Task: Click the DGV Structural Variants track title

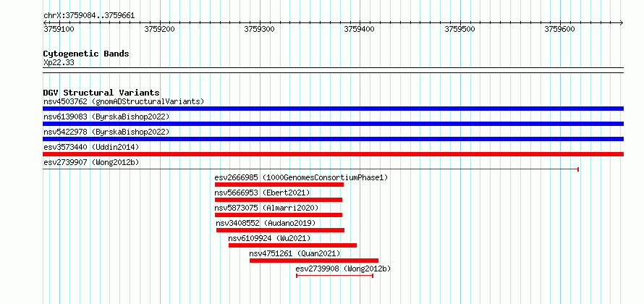Action: [101, 93]
